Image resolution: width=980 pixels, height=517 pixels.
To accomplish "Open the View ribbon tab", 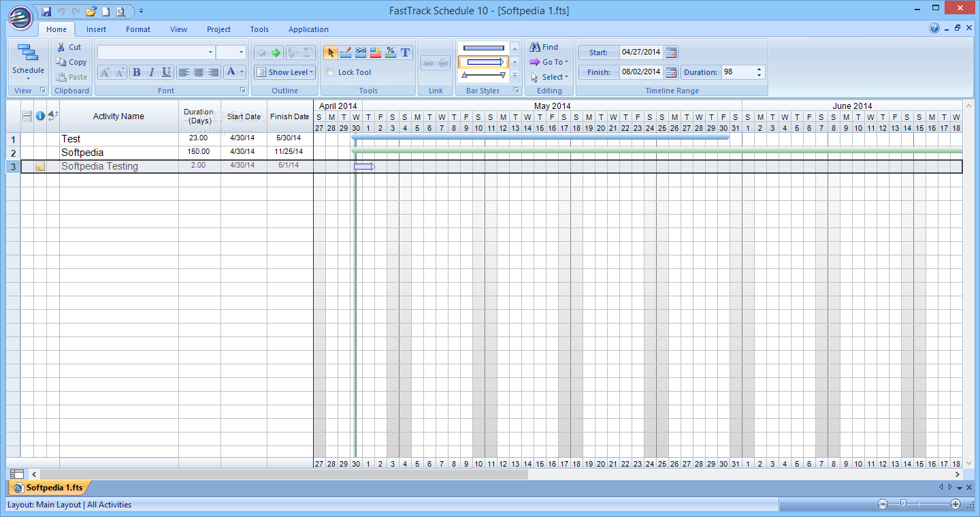I will pos(178,29).
